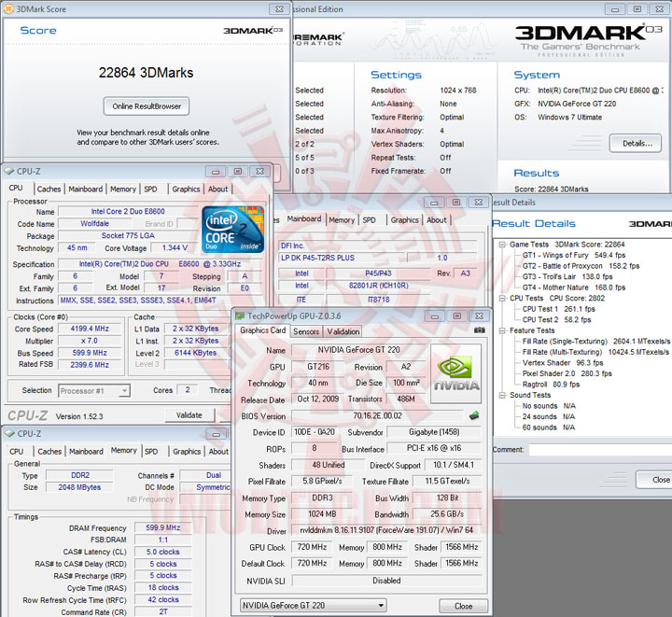
Task: Click the GPU Name field in GPU-Z
Action: click(x=358, y=350)
